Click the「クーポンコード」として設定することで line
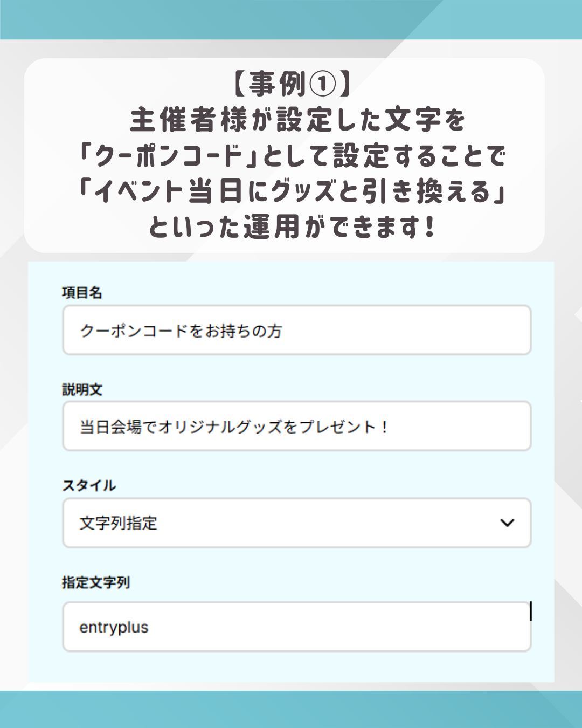The image size is (582, 728). tap(292, 156)
